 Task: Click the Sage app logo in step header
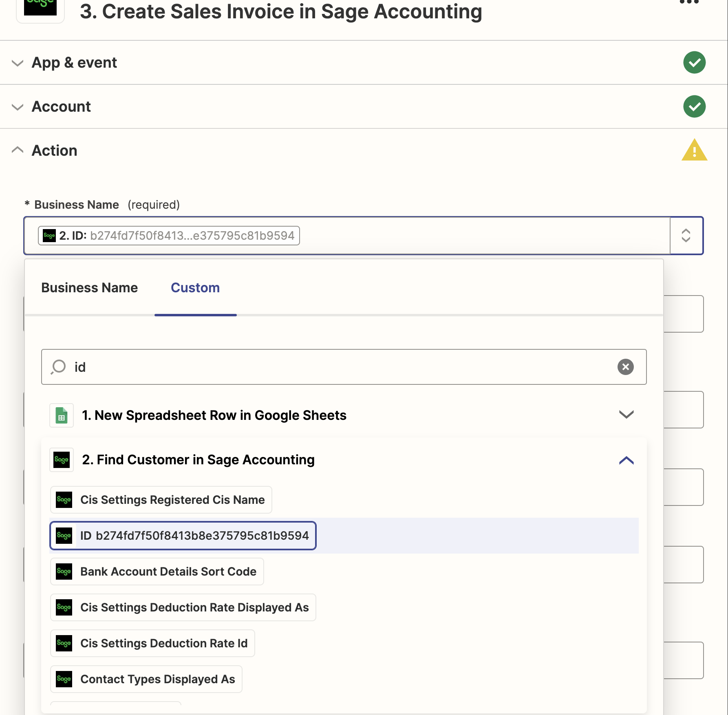pos(40,7)
